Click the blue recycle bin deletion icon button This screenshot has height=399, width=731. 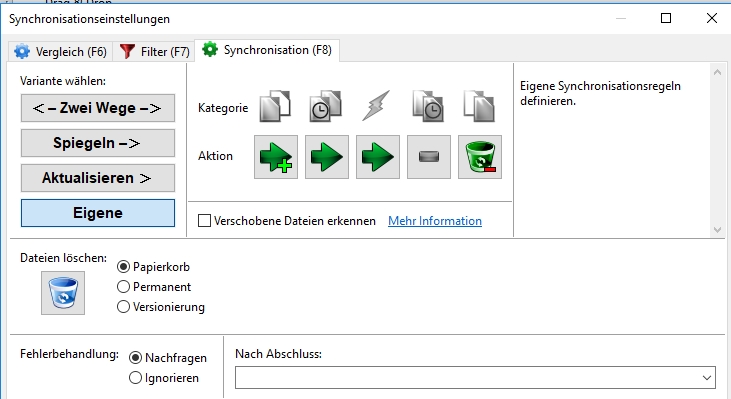(63, 293)
